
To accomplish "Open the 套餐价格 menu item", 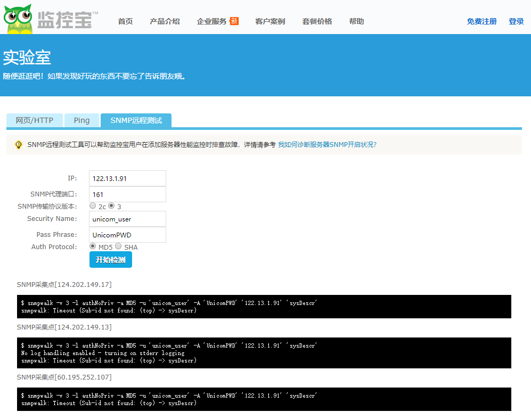I will coord(317,21).
